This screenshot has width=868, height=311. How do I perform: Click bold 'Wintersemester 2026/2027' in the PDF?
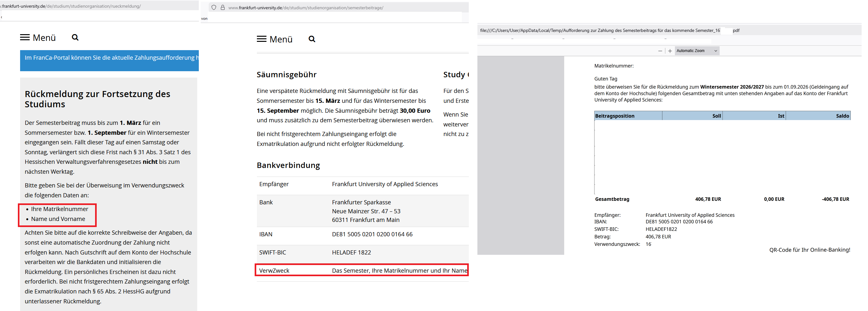[732, 87]
